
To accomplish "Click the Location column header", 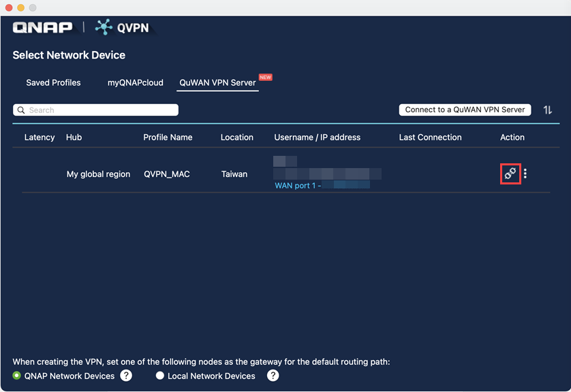I will [237, 137].
